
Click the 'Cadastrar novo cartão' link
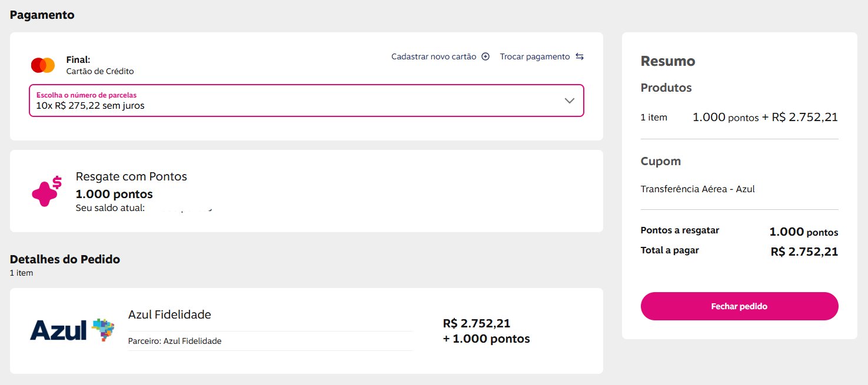pos(434,56)
